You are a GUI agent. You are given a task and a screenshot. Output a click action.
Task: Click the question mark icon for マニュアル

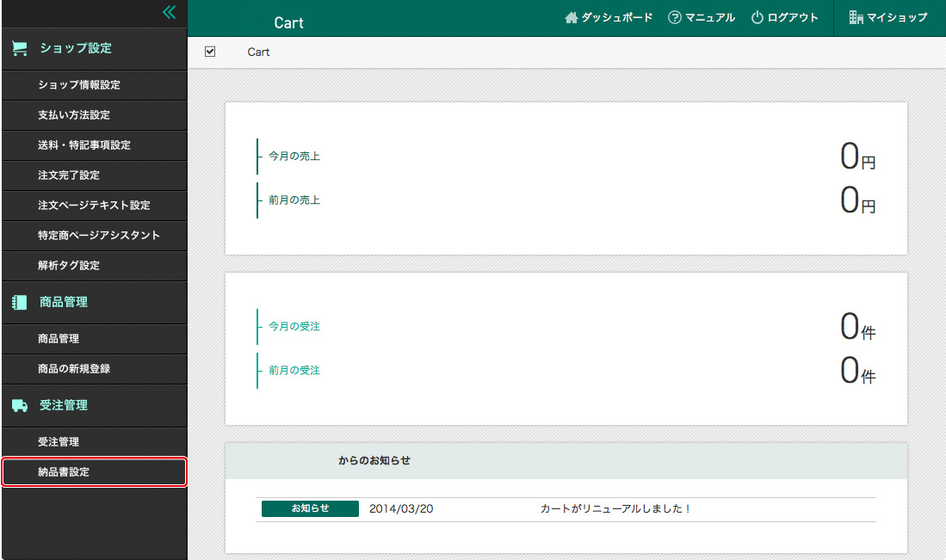pyautogui.click(x=675, y=17)
